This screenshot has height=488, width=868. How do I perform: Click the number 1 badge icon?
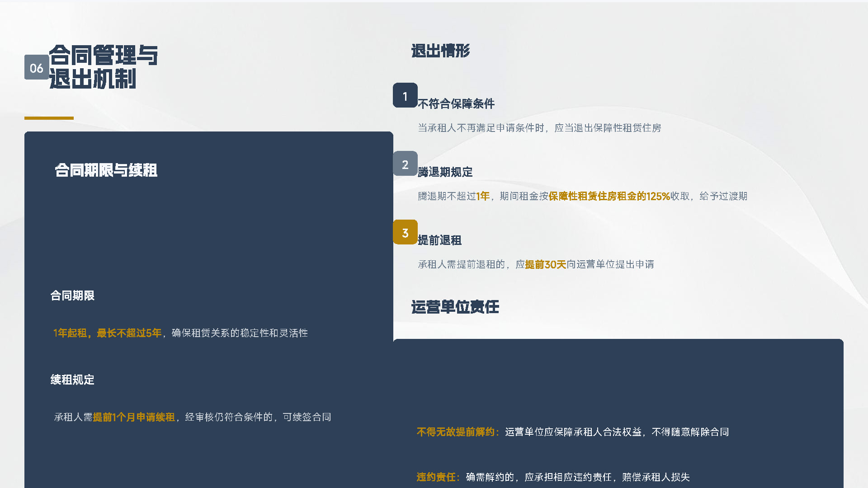point(405,95)
